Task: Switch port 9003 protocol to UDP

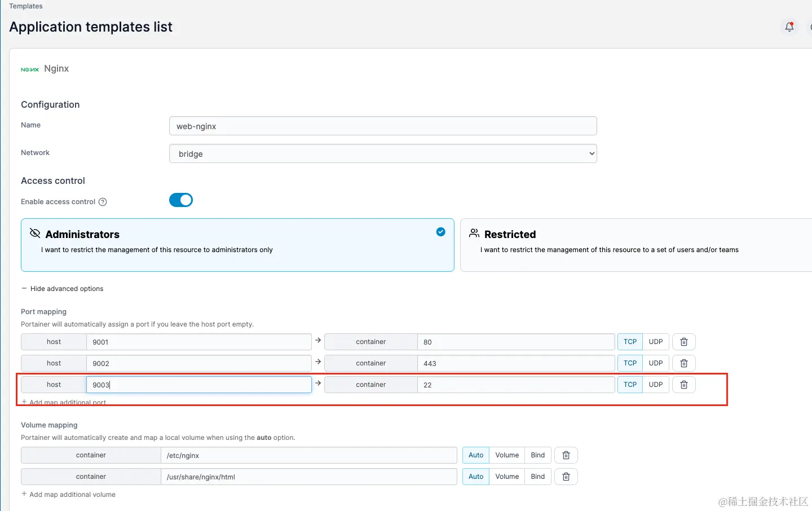Action: tap(655, 385)
